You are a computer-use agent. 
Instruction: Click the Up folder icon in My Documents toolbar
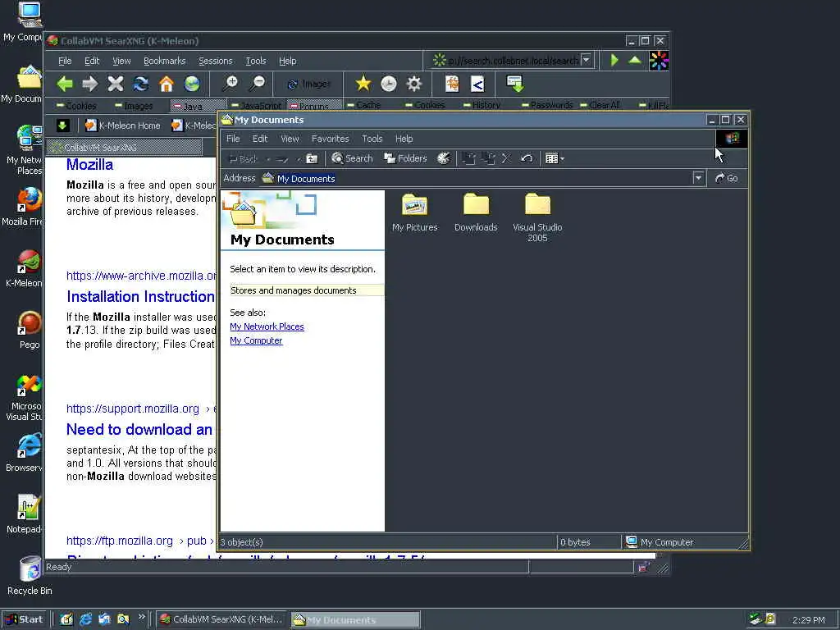pos(312,158)
